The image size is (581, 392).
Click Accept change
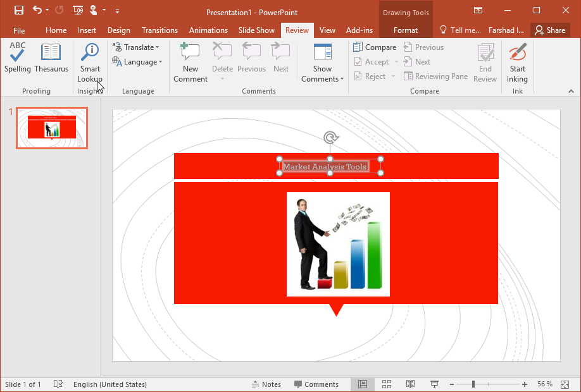coord(372,62)
